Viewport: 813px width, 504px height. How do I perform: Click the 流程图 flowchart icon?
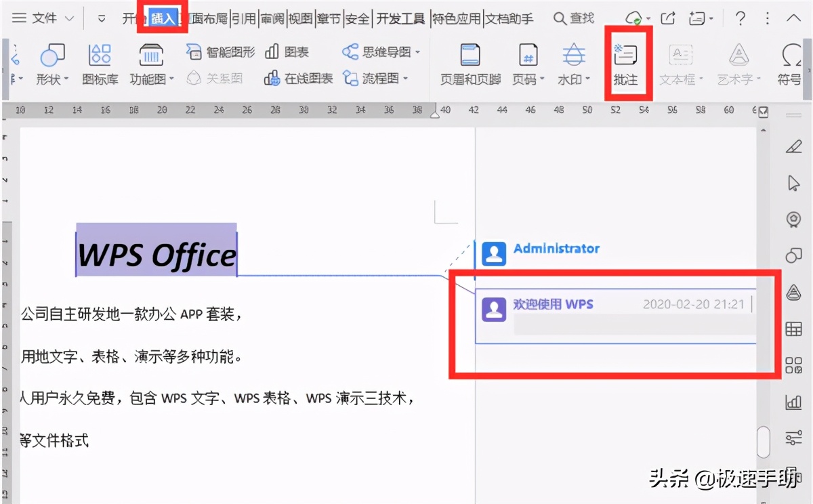[x=350, y=79]
